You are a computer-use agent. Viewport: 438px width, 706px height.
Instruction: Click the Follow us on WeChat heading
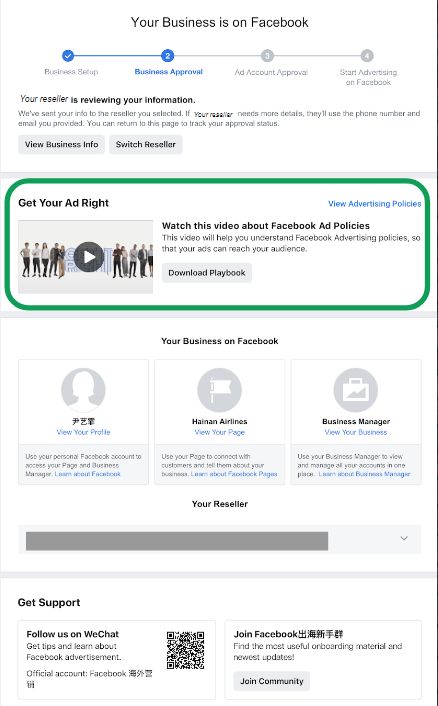pos(72,634)
